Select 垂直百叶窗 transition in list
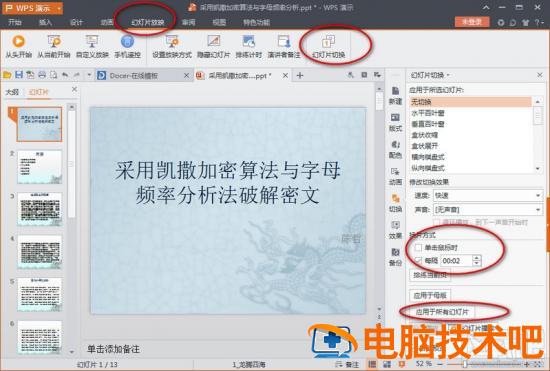The image size is (550, 371). [470, 124]
